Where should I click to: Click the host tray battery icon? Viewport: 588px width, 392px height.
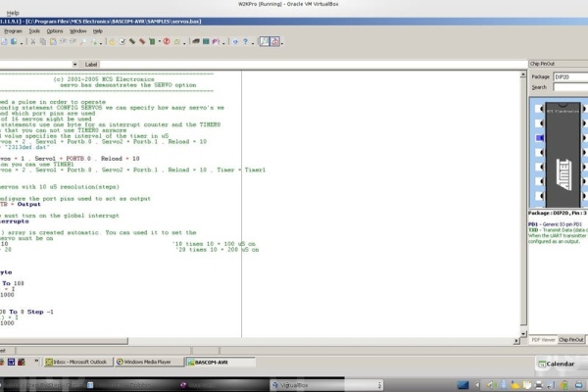(x=563, y=385)
